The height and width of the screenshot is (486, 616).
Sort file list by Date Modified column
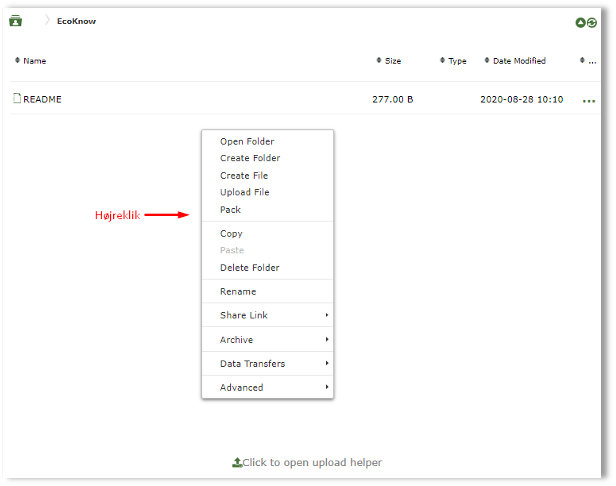515,61
